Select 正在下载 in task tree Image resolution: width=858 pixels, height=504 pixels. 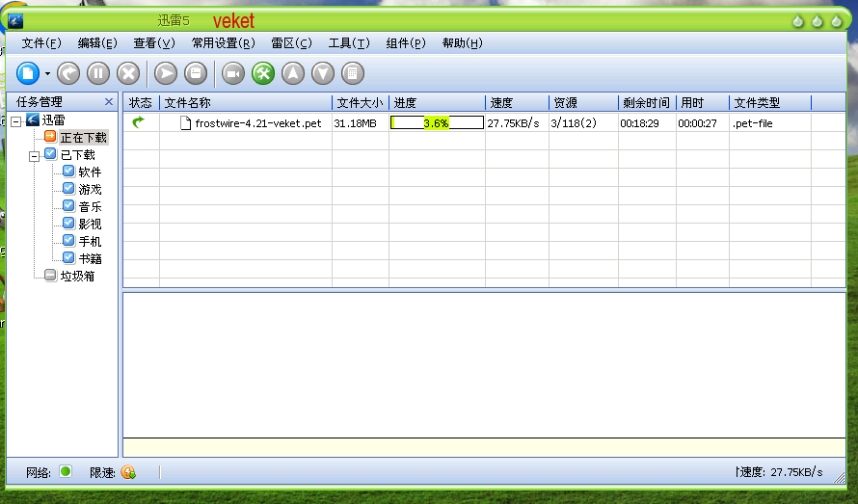pos(83,138)
